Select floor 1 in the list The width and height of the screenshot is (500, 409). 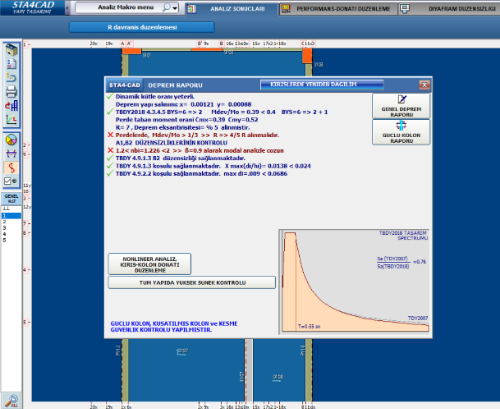click(12, 216)
